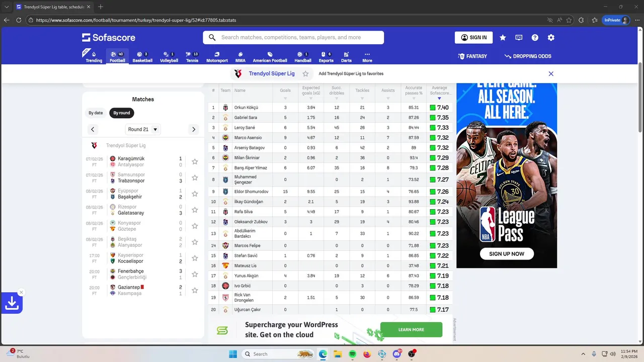Close the Trendyol Süper Lig banner
Image resolution: width=644 pixels, height=362 pixels.
[x=551, y=74]
